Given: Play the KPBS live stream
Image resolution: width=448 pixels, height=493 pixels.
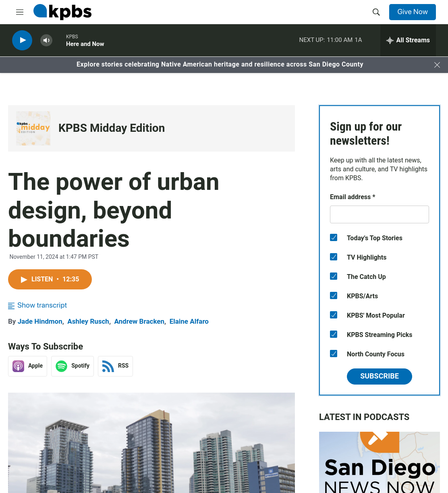Looking at the screenshot, I should [x=22, y=40].
